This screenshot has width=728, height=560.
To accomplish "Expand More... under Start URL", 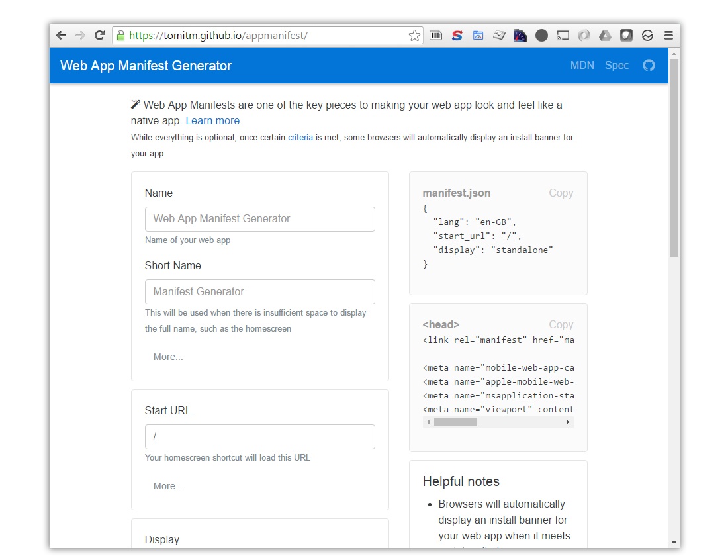I will coord(168,486).
